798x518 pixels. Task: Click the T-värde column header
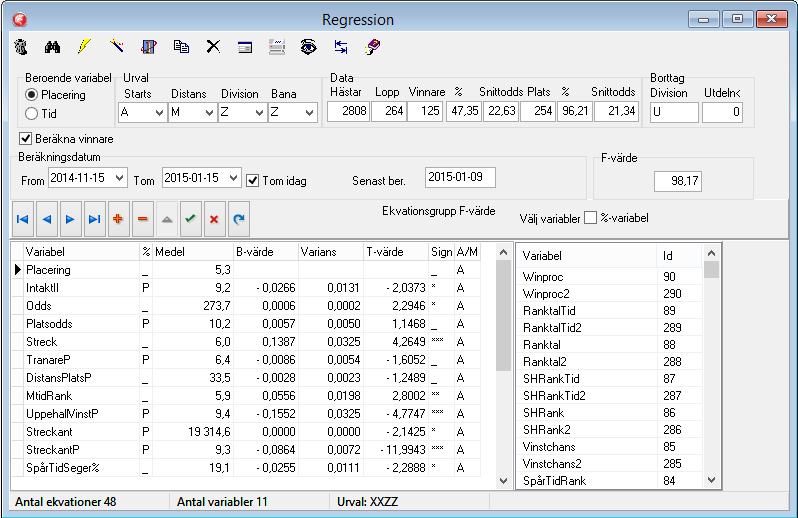click(x=396, y=252)
